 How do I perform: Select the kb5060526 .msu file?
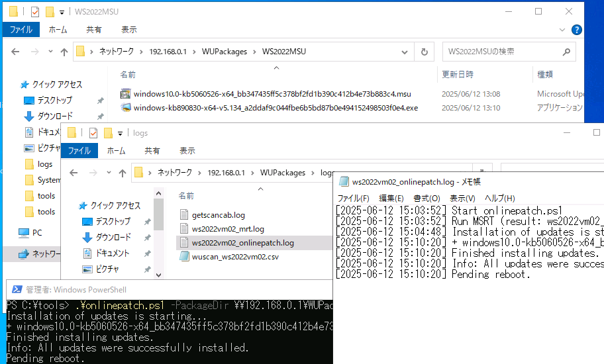click(272, 94)
